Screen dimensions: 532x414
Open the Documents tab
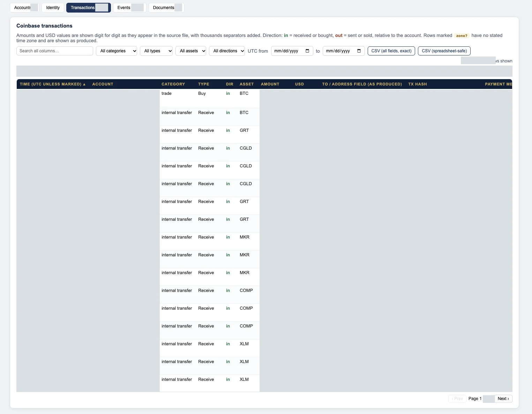pos(166,8)
